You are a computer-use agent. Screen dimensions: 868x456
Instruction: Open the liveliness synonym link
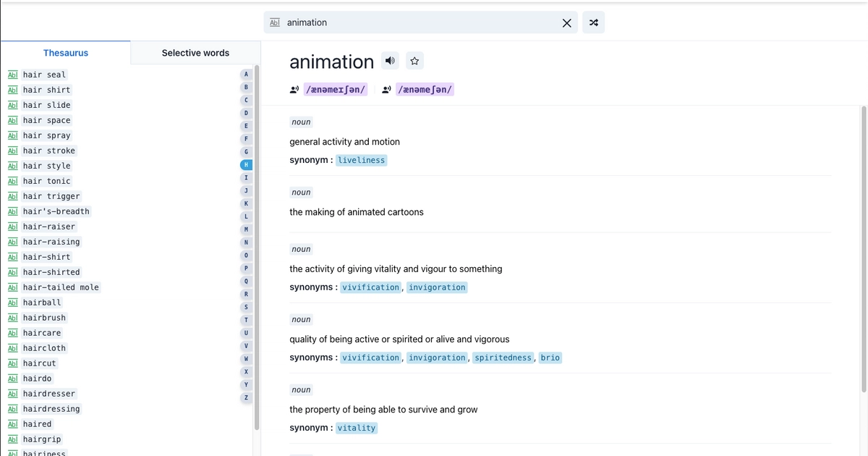[361, 159]
